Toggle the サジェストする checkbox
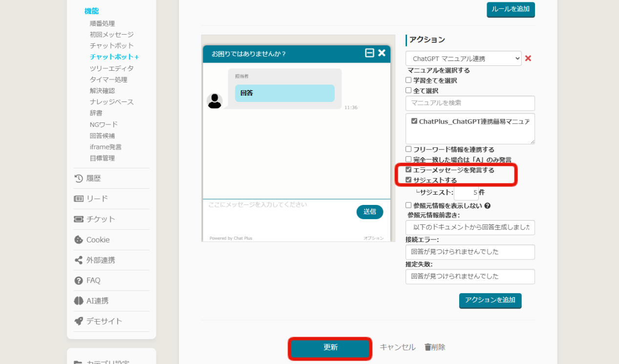This screenshot has width=619, height=364. pos(408,180)
